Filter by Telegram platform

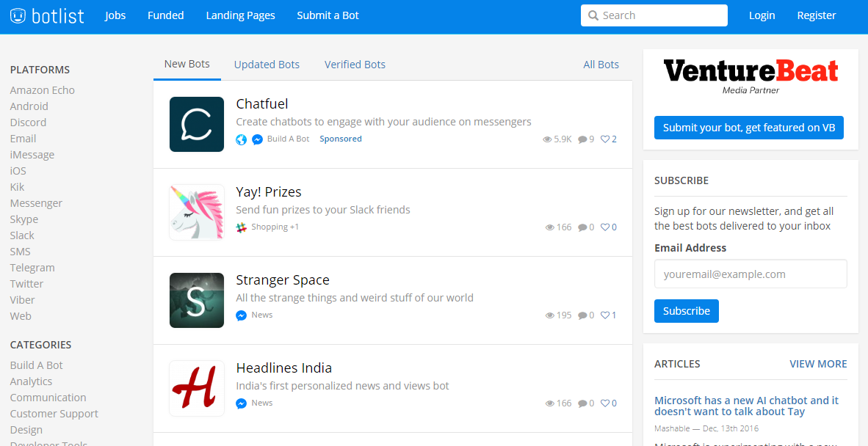click(32, 268)
